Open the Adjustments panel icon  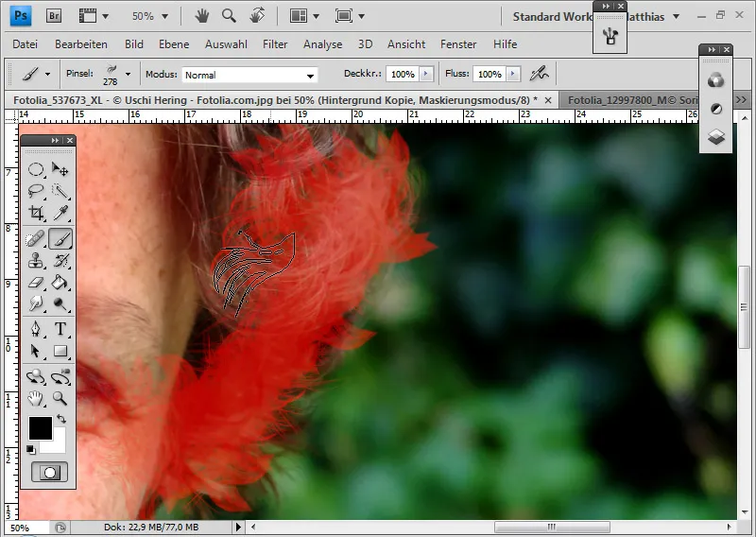tap(716, 109)
